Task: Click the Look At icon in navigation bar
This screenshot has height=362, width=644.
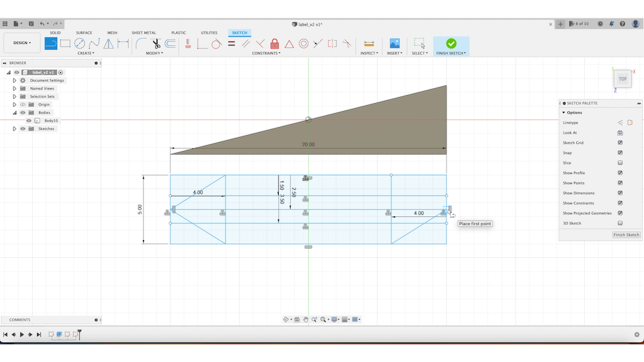Action: (297, 319)
